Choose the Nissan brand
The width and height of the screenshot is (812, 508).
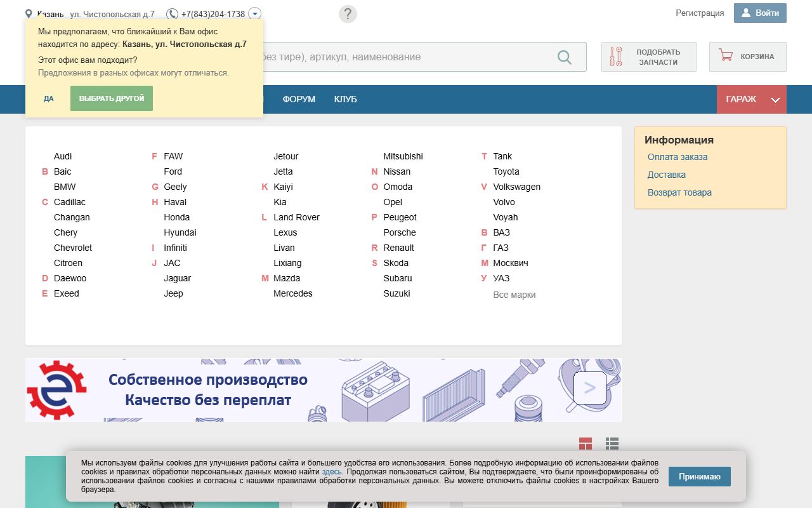(396, 171)
